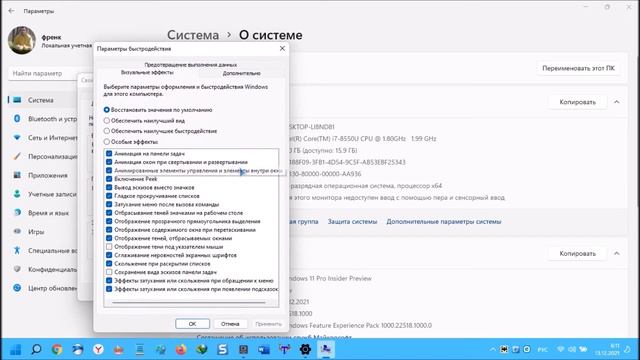
Task: Toggle Сглаживание неровностей экранных шрифтов
Action: point(109,255)
